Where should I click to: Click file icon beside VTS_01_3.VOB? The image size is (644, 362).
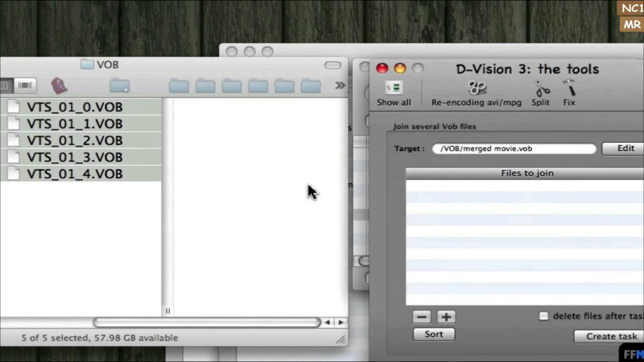pyautogui.click(x=15, y=157)
